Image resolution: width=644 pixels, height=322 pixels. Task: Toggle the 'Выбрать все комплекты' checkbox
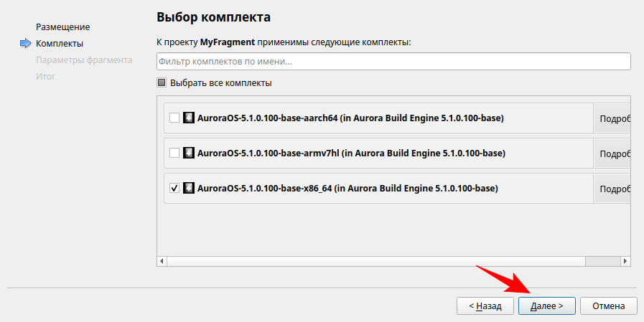coord(162,82)
